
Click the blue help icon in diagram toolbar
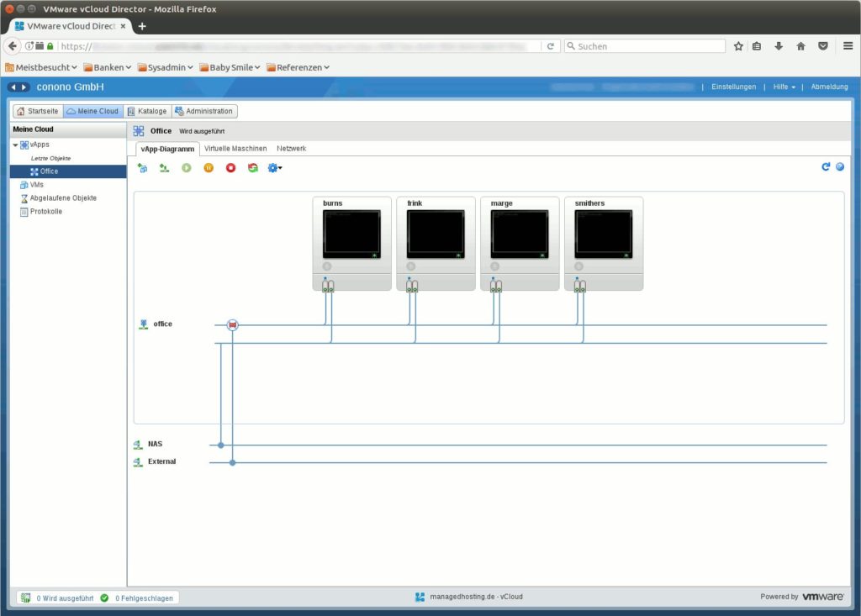(840, 167)
